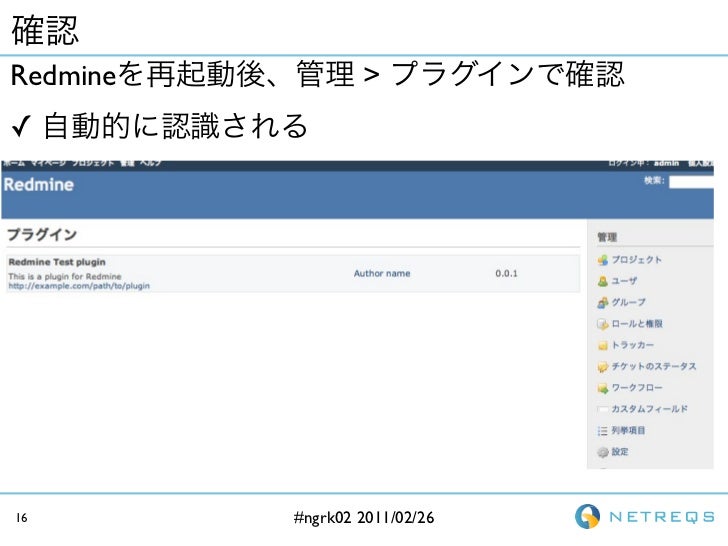Click the NETREQS logo

click(x=644, y=516)
